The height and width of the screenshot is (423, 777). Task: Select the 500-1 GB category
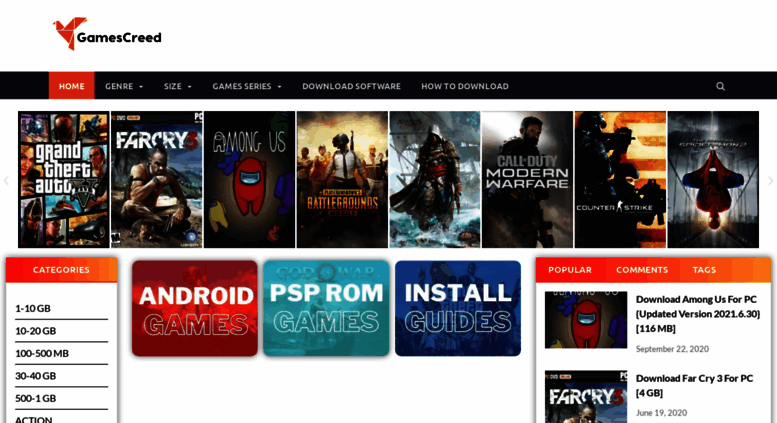35,398
